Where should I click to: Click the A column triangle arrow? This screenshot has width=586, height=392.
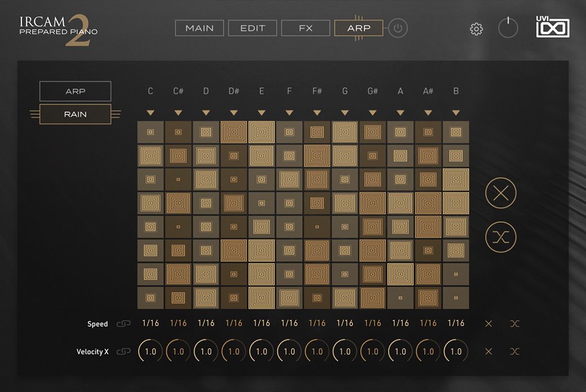click(401, 113)
